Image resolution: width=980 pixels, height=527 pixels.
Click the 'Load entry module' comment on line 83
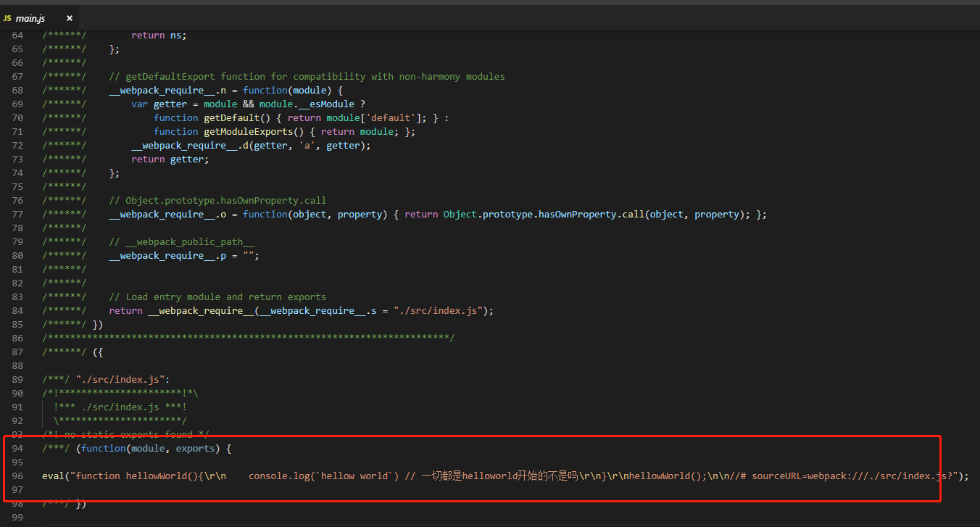point(217,296)
